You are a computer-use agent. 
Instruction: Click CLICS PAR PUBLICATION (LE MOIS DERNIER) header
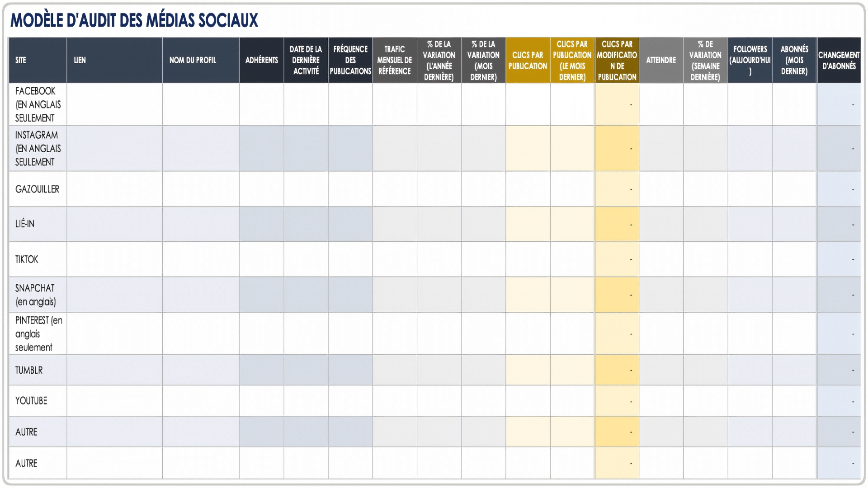(572, 60)
